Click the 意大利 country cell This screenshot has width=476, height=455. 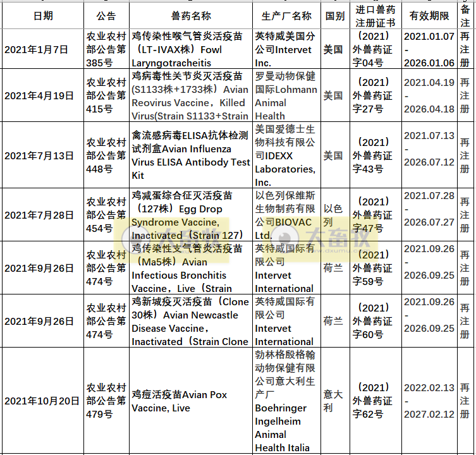click(x=335, y=401)
